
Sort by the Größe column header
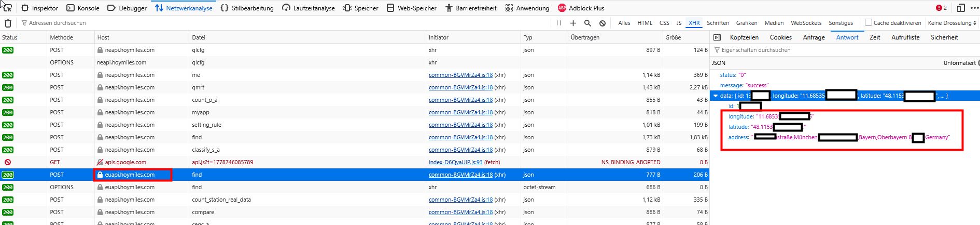point(686,37)
